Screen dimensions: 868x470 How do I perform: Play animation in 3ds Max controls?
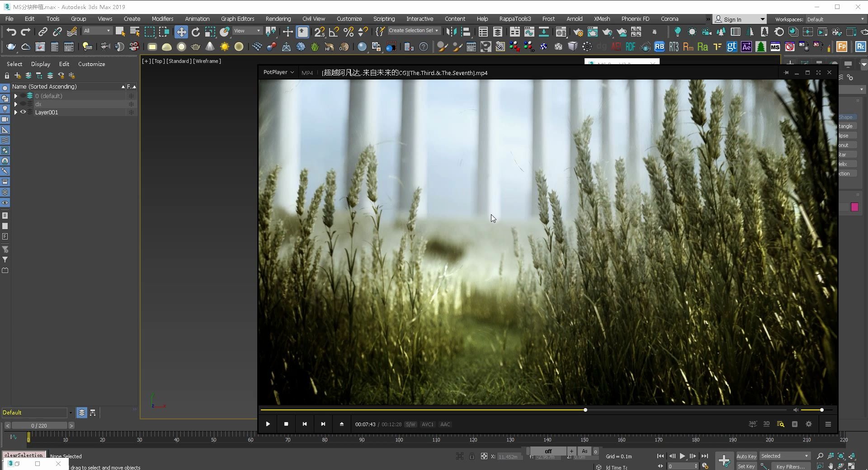[683, 456]
